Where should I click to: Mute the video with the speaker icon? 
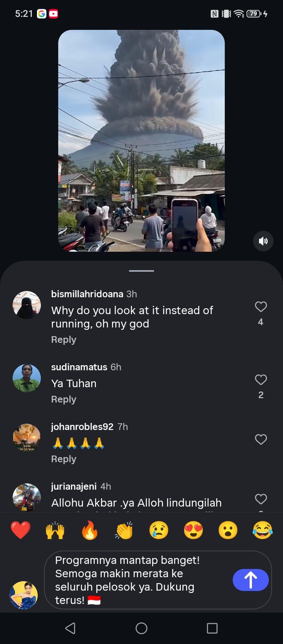point(263,241)
